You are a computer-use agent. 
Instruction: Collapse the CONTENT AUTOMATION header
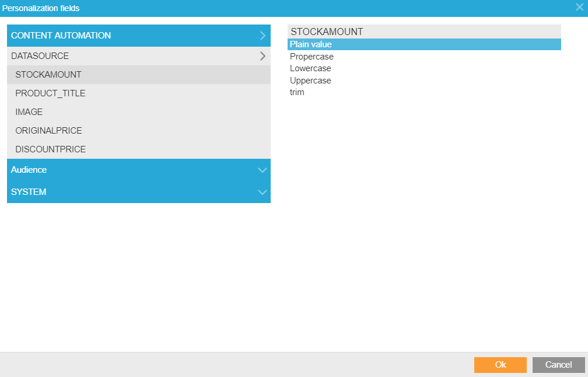click(x=61, y=36)
